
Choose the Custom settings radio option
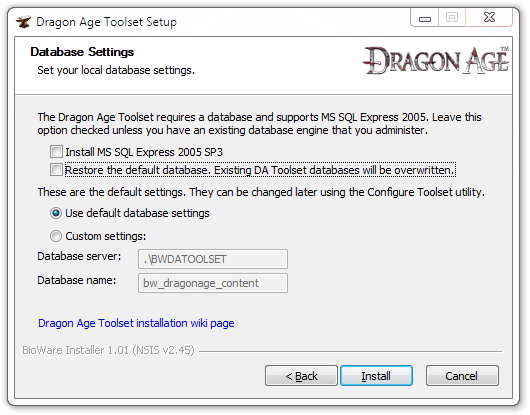coord(56,236)
